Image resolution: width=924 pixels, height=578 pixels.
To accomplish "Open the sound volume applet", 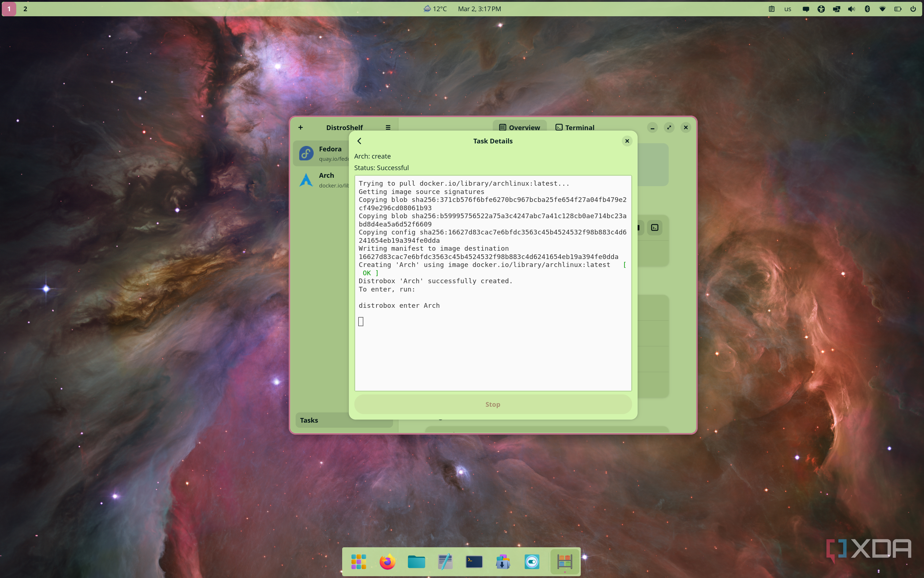I will pyautogui.click(x=851, y=9).
